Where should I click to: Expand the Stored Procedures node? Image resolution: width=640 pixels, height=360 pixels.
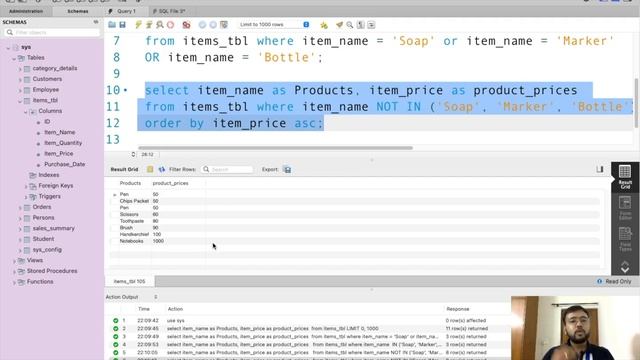(14, 271)
